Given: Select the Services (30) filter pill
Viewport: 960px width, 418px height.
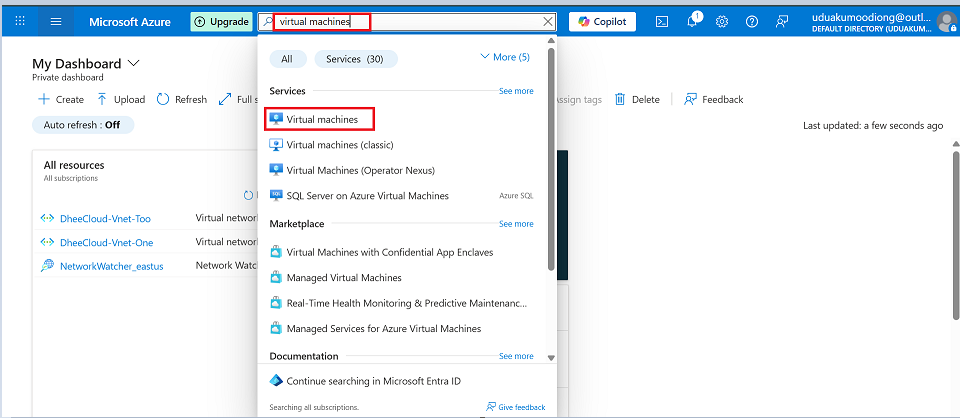Looking at the screenshot, I should 355,59.
